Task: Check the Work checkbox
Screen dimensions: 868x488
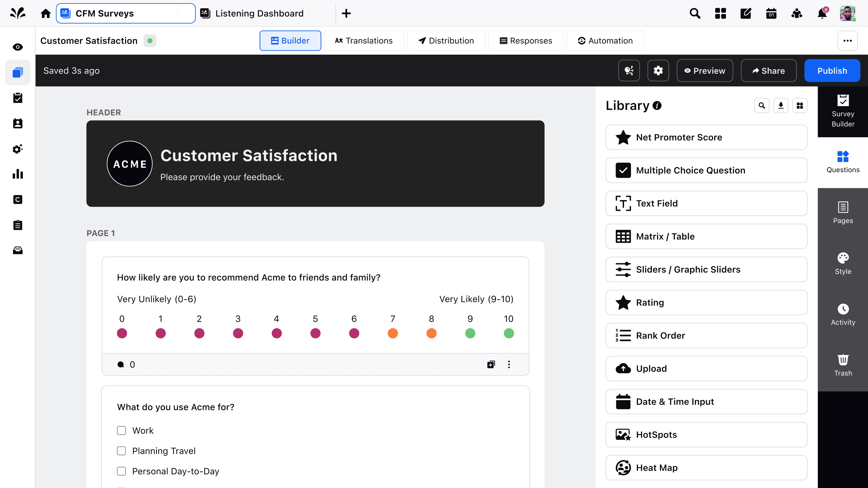Action: point(121,430)
